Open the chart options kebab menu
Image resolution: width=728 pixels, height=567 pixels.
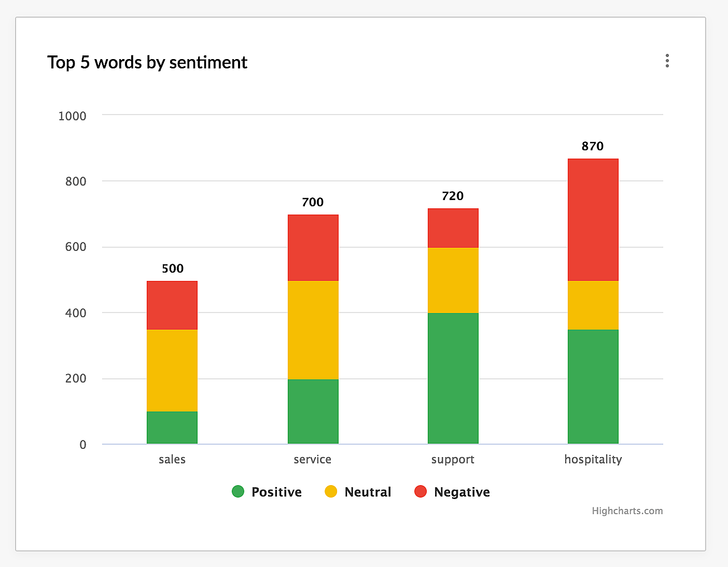pyautogui.click(x=667, y=61)
